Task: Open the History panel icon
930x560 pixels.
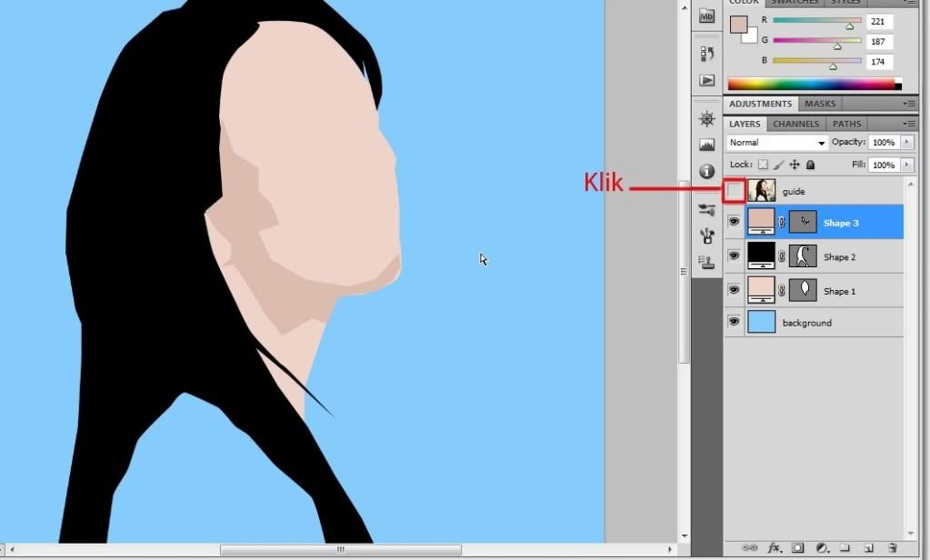Action: point(706,54)
